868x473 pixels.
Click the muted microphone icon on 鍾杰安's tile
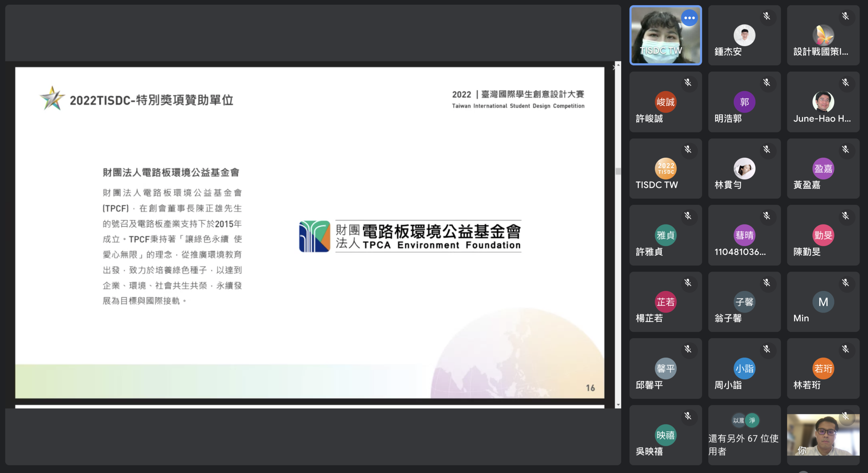[767, 16]
